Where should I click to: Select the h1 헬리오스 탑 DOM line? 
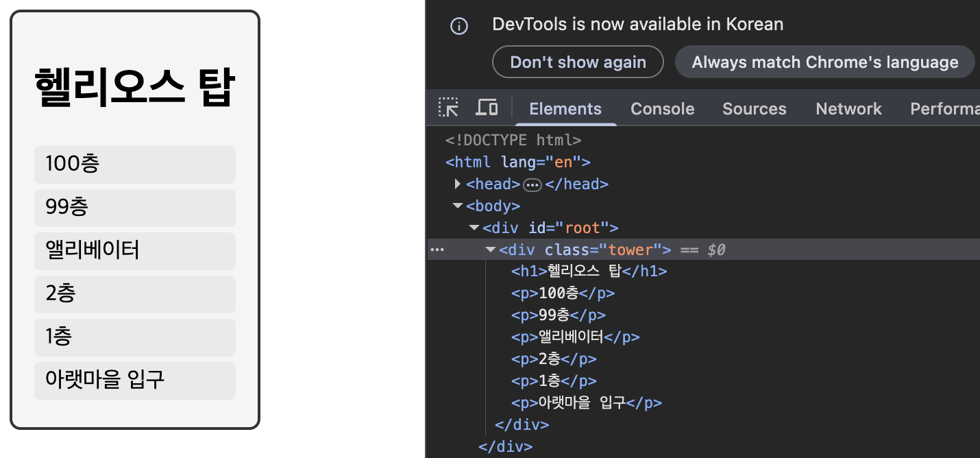point(589,272)
